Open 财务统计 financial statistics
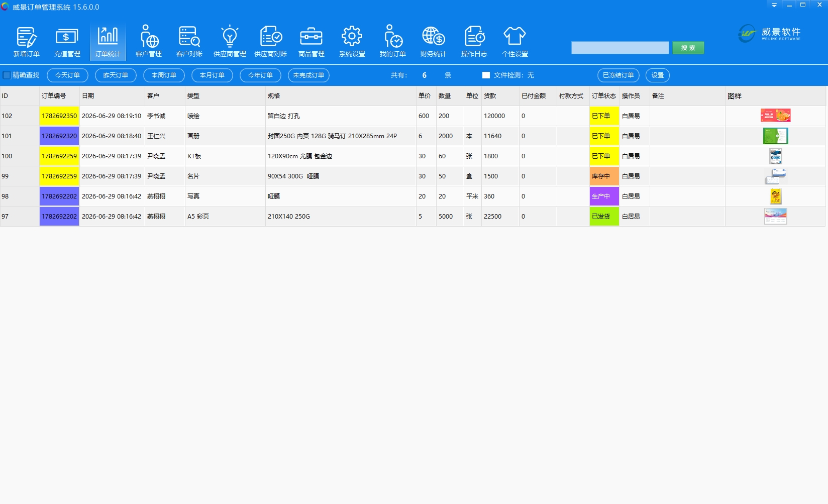 point(434,42)
